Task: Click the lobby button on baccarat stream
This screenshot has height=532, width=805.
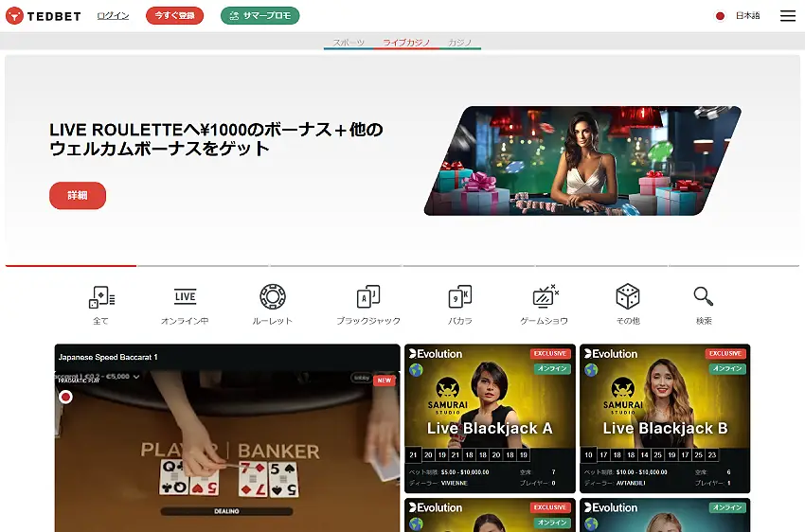Action: tap(362, 378)
